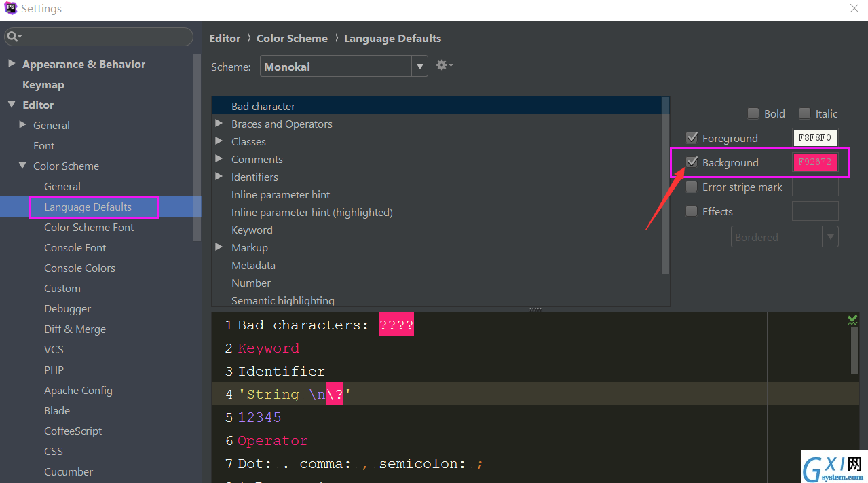Enable the Italic checkbox
The height and width of the screenshot is (483, 868).
(804, 113)
